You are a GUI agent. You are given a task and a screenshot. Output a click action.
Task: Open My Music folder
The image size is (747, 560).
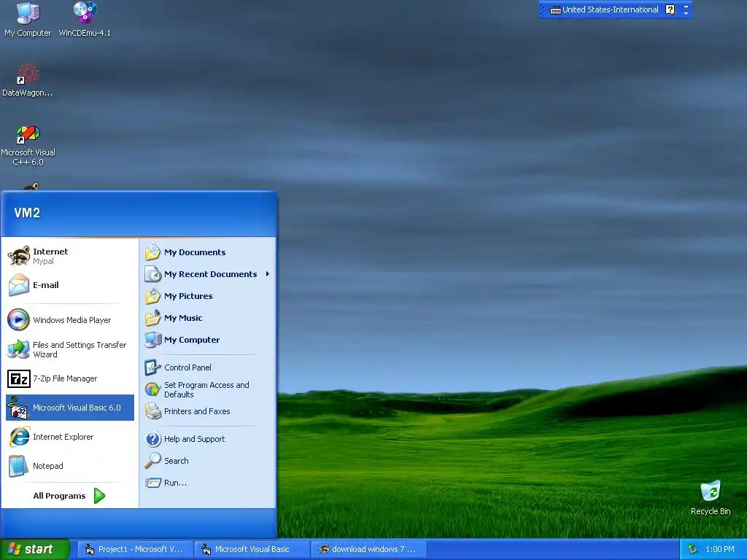pos(208,318)
